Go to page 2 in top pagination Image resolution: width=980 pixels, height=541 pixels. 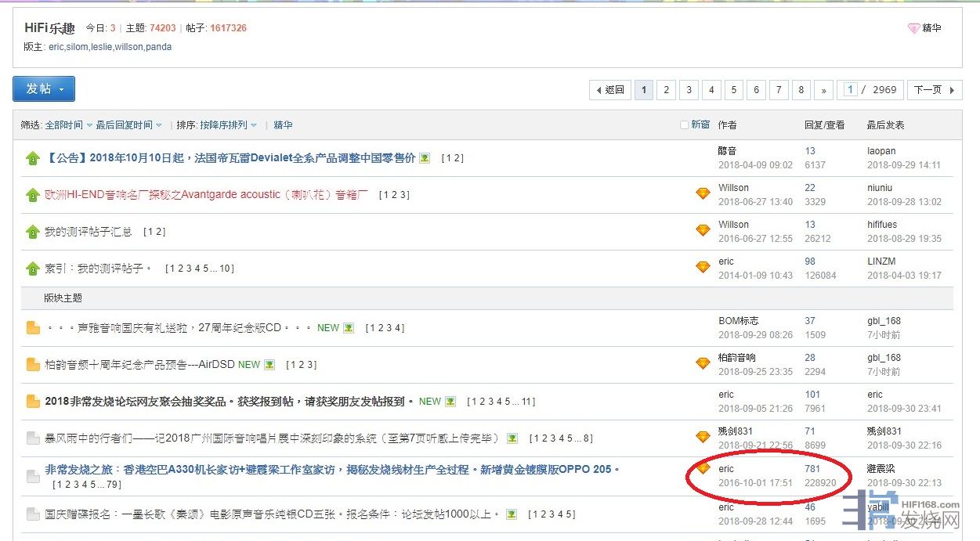pos(666,90)
